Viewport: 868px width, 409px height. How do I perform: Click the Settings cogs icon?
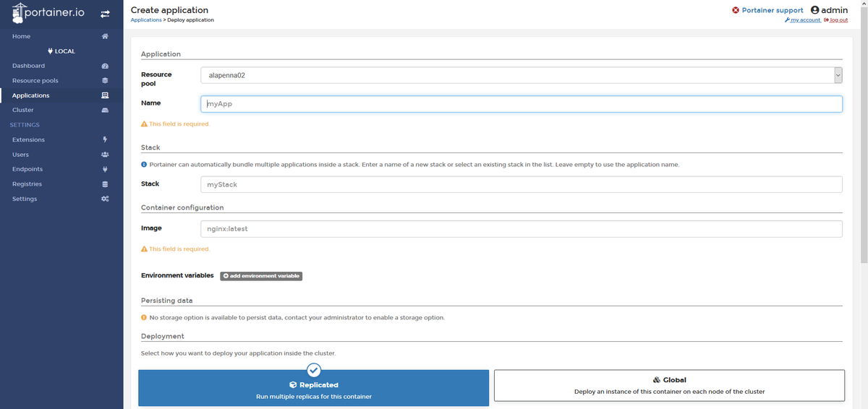click(105, 199)
